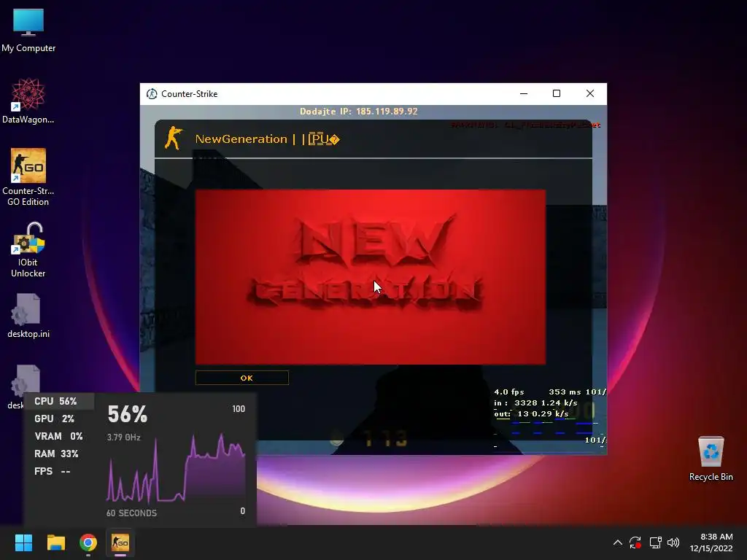
Task: Expand the hidden system tray icons chevron
Action: click(x=617, y=542)
